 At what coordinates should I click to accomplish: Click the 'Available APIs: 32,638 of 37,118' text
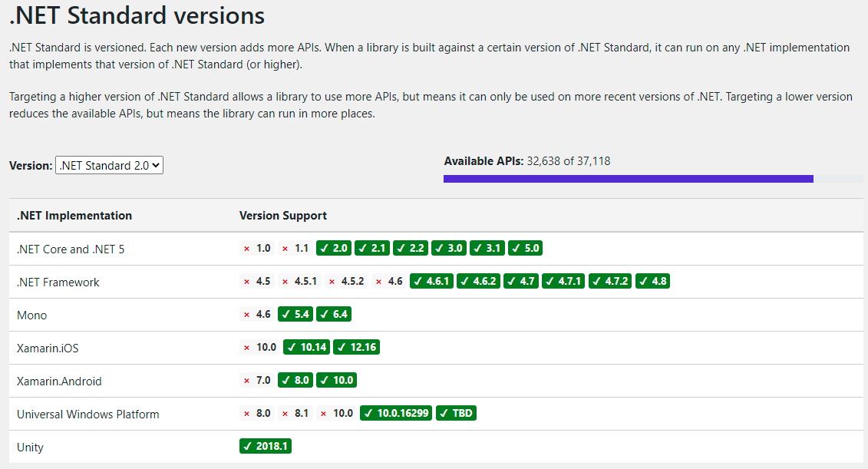point(527,161)
